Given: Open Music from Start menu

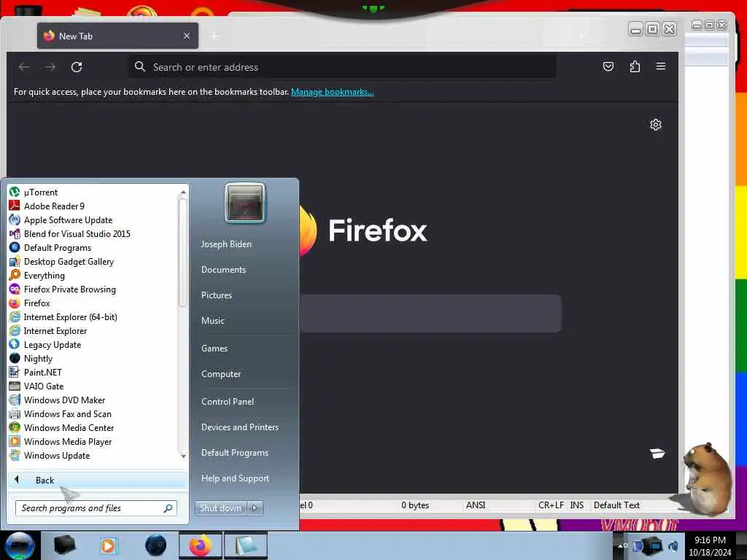Looking at the screenshot, I should pos(212,321).
